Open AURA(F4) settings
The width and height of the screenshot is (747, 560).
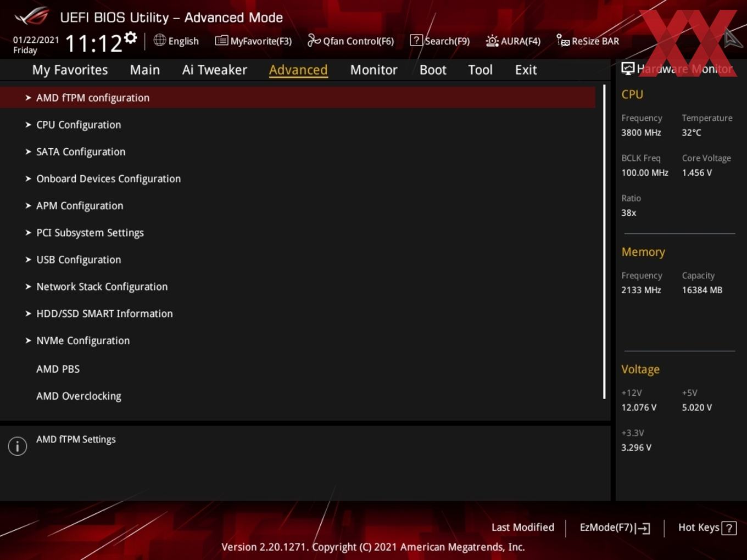coord(513,41)
